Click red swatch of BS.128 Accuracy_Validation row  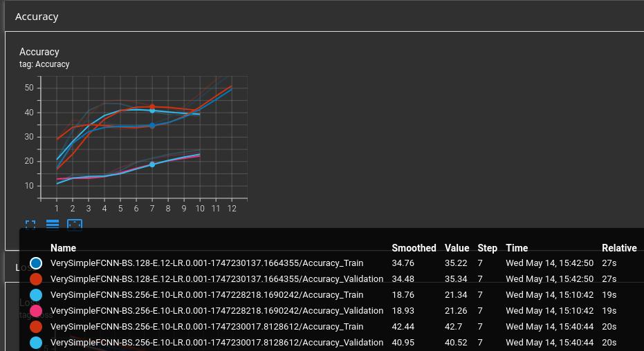pos(36,279)
